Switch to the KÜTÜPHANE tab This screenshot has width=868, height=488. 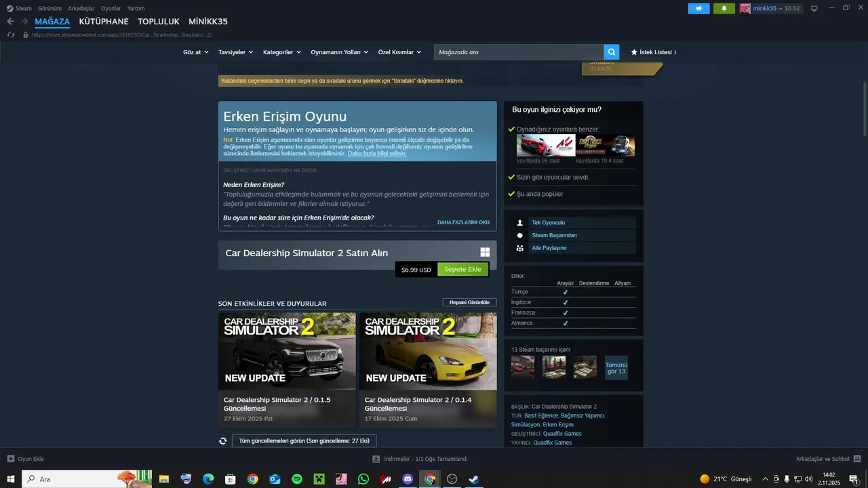point(104,22)
